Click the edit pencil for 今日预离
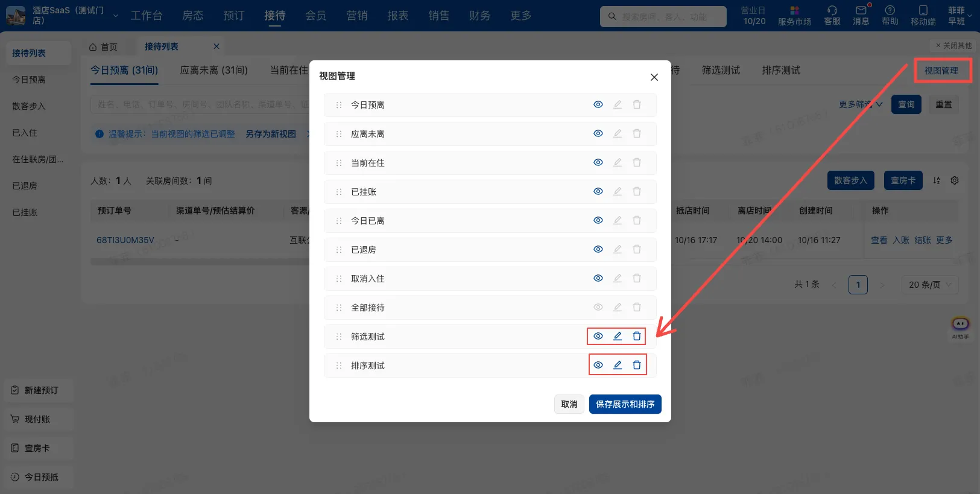The width and height of the screenshot is (980, 494). pos(618,104)
